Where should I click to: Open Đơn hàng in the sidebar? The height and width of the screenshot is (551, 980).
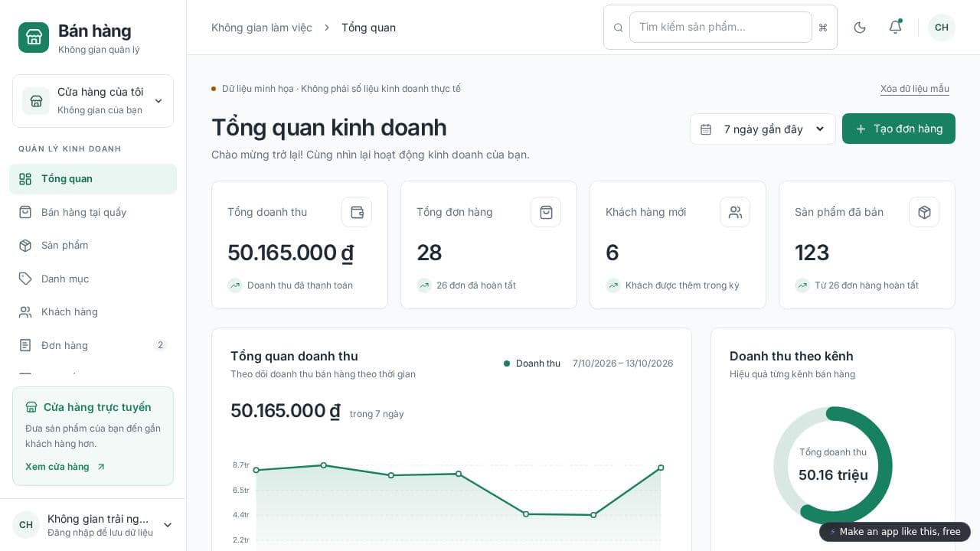(x=93, y=345)
